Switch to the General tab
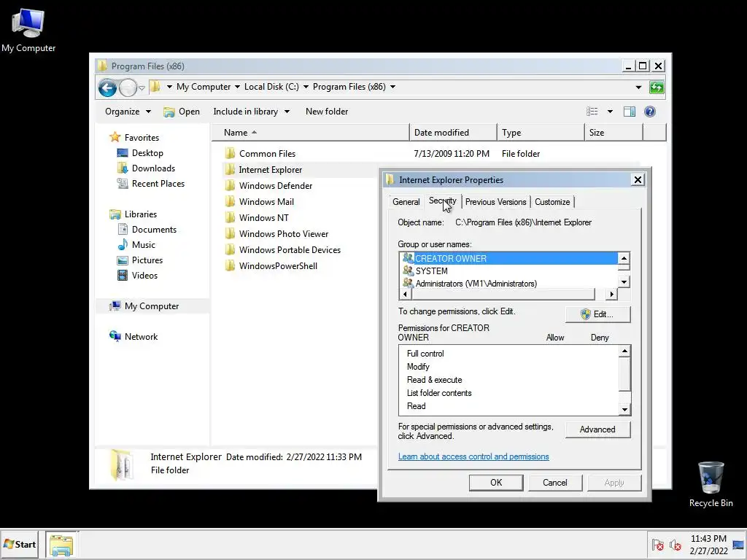 pyautogui.click(x=406, y=202)
